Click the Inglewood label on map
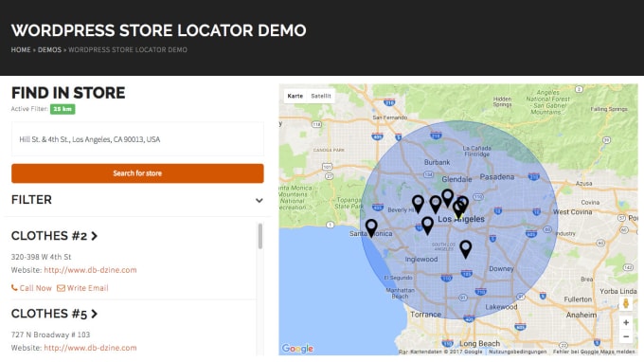The image size is (644, 362). 421,260
